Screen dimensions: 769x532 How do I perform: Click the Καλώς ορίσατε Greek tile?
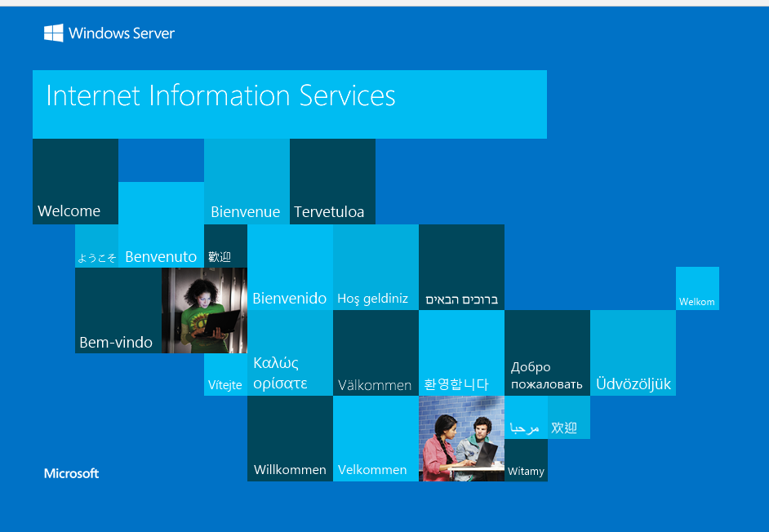point(290,353)
